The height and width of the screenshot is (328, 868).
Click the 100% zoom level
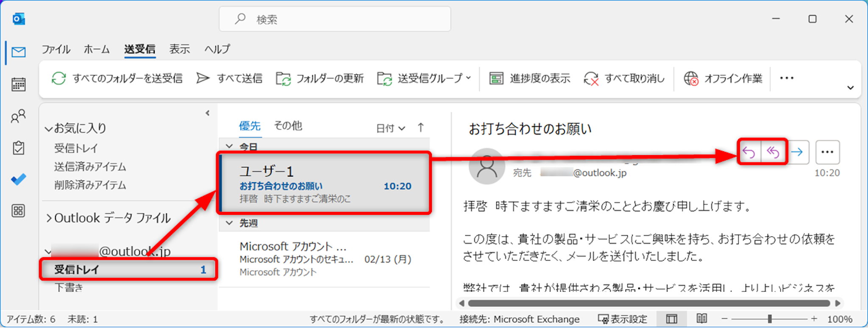point(840,319)
